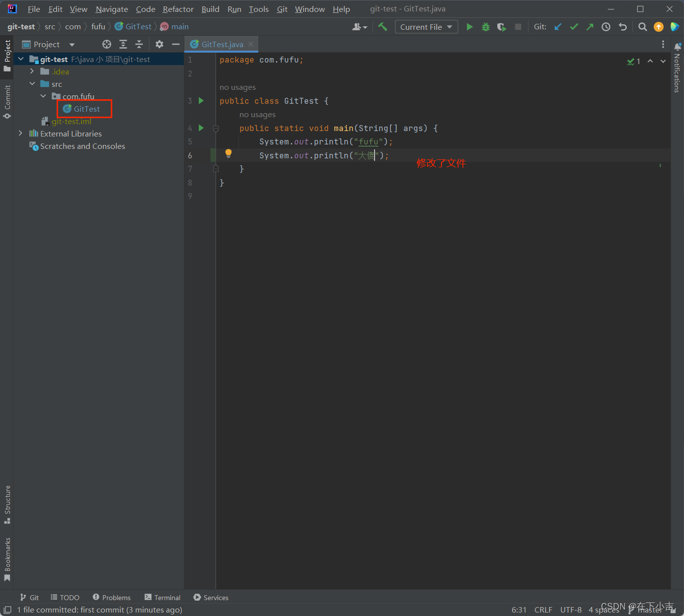This screenshot has height=616, width=684.
Task: Click the 6:31 caret position indicator
Action: click(x=519, y=610)
